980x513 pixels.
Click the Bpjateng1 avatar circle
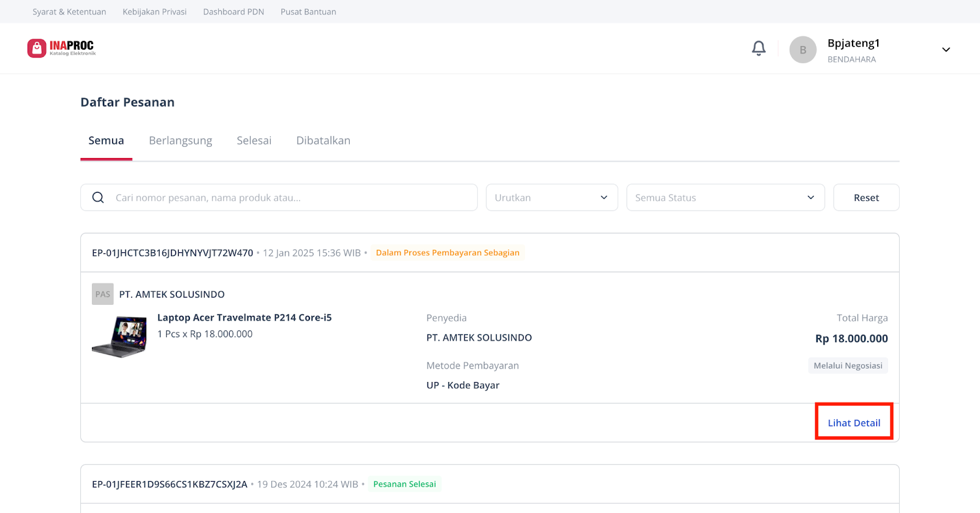pos(802,50)
